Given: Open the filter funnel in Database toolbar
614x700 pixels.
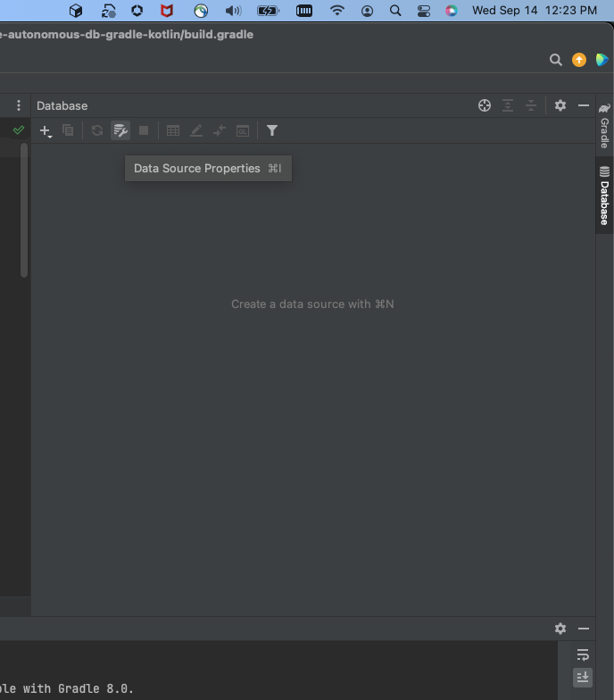Looking at the screenshot, I should 272,130.
